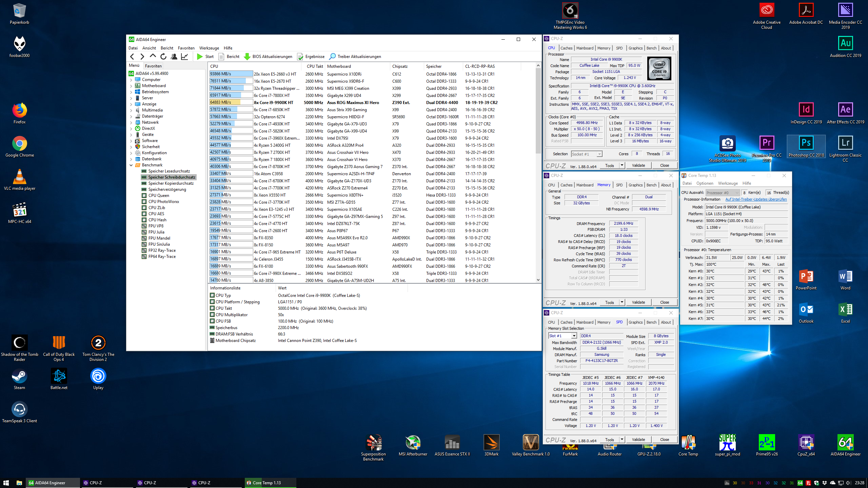Viewport: 868px width, 488px height.
Task: Open Photoshop CC 2018 desktop icon
Action: click(806, 143)
